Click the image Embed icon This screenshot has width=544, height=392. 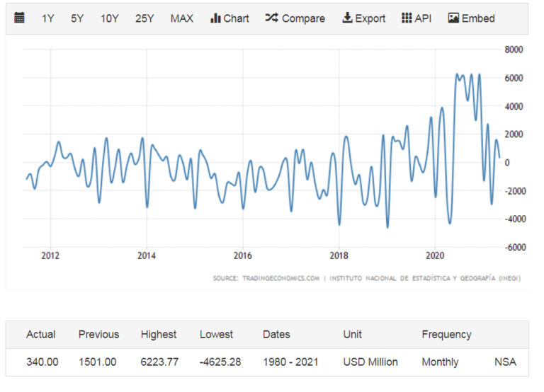[x=453, y=18]
